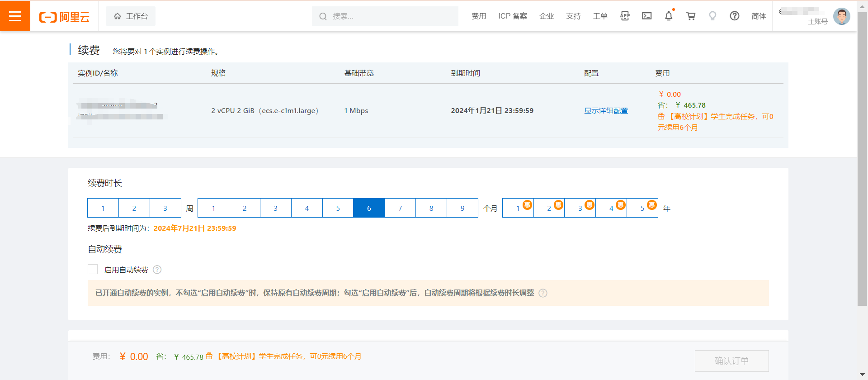Screen dimensions: 868x380
Task: Open the help question mark icon
Action: pyautogui.click(x=735, y=16)
